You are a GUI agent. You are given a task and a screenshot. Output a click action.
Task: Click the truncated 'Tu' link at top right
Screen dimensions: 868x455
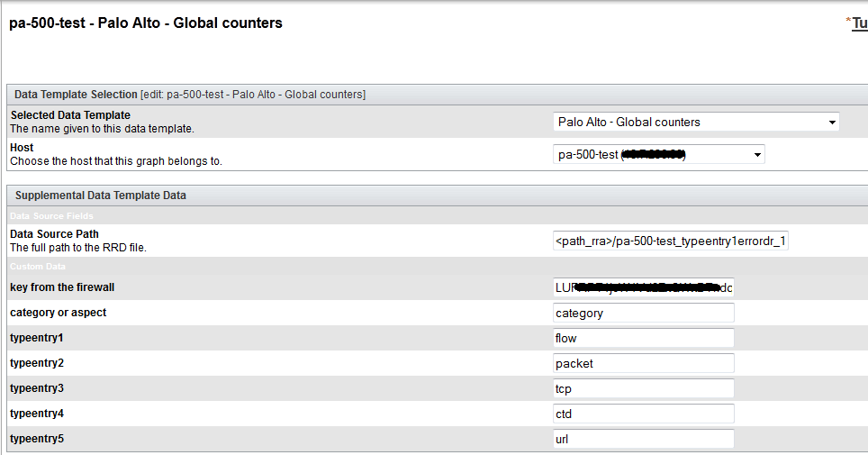(x=859, y=23)
